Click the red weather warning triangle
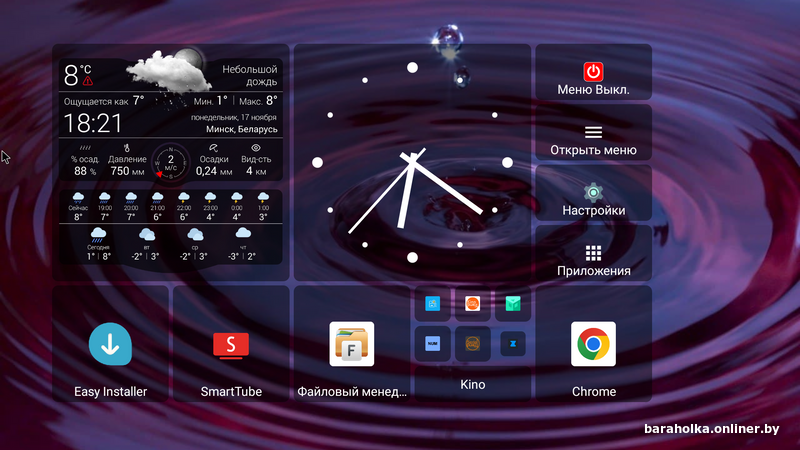This screenshot has height=450, width=800. (x=88, y=81)
